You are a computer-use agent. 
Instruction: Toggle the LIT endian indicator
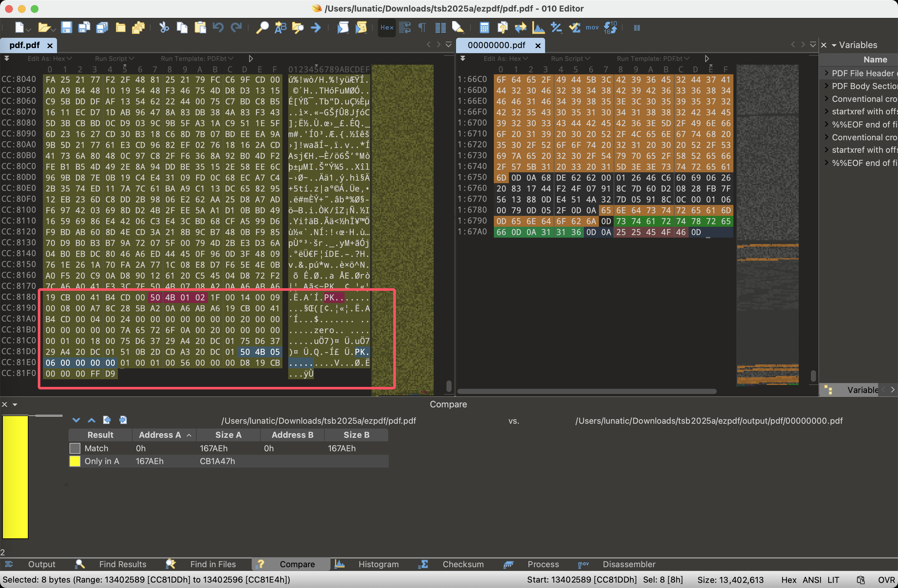click(833, 580)
